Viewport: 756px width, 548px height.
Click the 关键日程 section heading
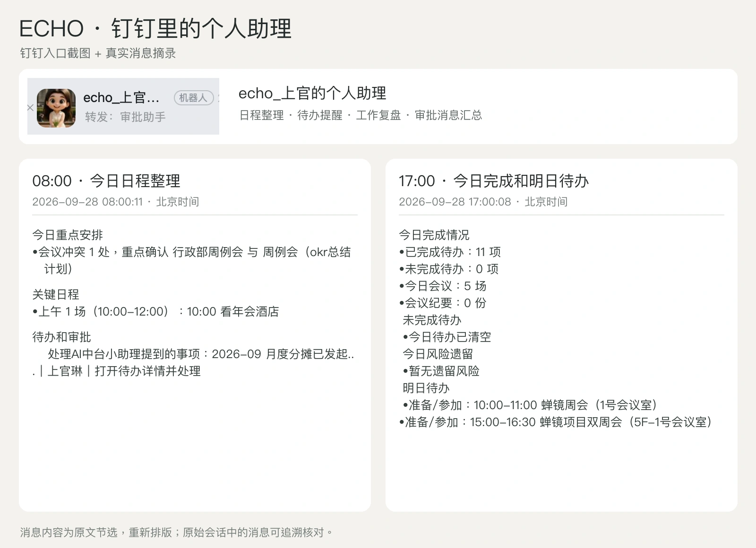(56, 294)
